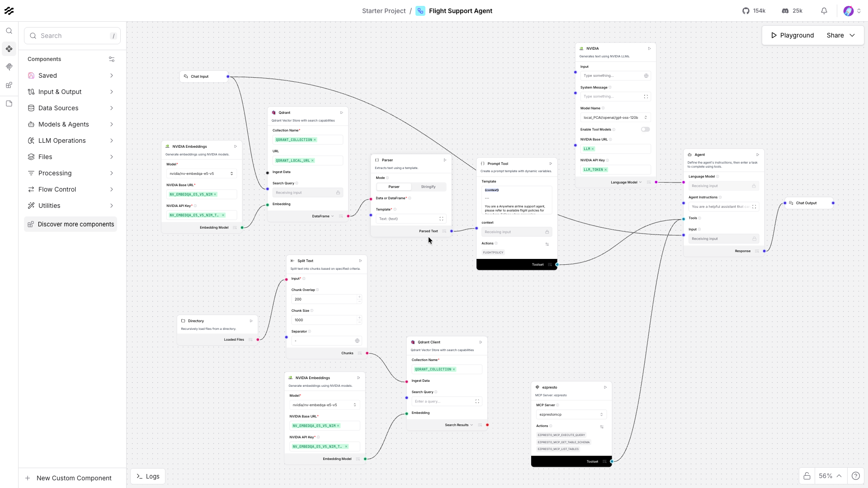The width and height of the screenshot is (868, 488).
Task: Expand LLM Operations category
Action: (x=71, y=141)
